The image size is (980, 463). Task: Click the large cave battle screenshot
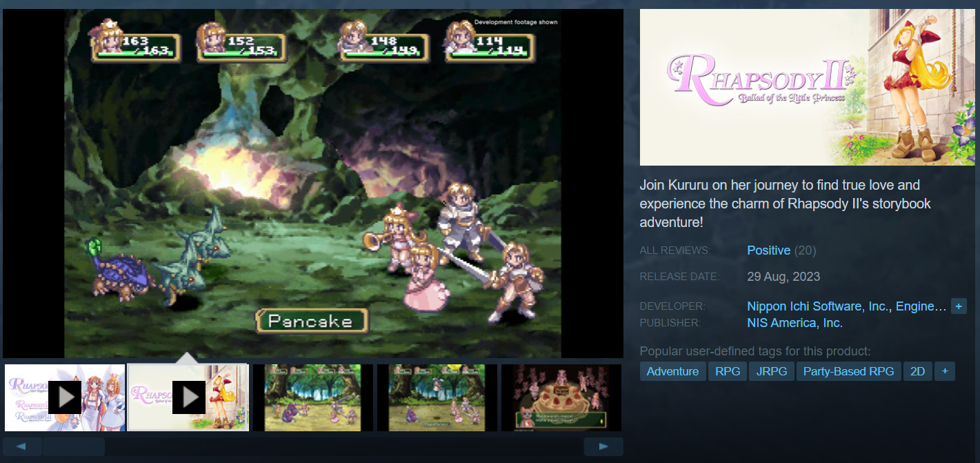[x=312, y=183]
